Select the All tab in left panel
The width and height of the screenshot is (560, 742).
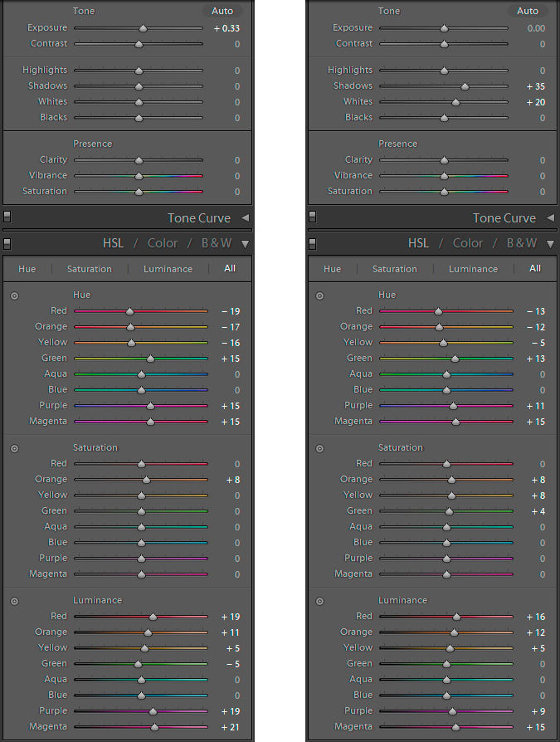(230, 268)
